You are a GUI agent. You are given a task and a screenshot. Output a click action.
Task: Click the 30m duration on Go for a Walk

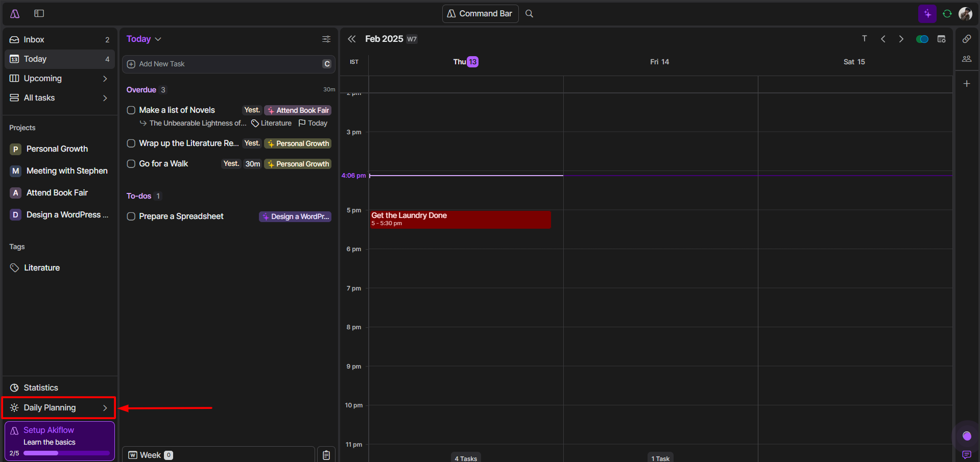click(253, 164)
